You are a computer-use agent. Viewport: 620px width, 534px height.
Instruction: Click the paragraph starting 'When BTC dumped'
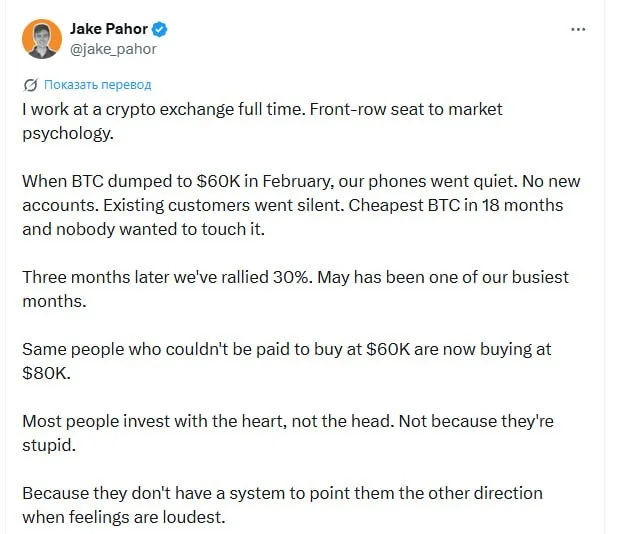[x=301, y=205]
